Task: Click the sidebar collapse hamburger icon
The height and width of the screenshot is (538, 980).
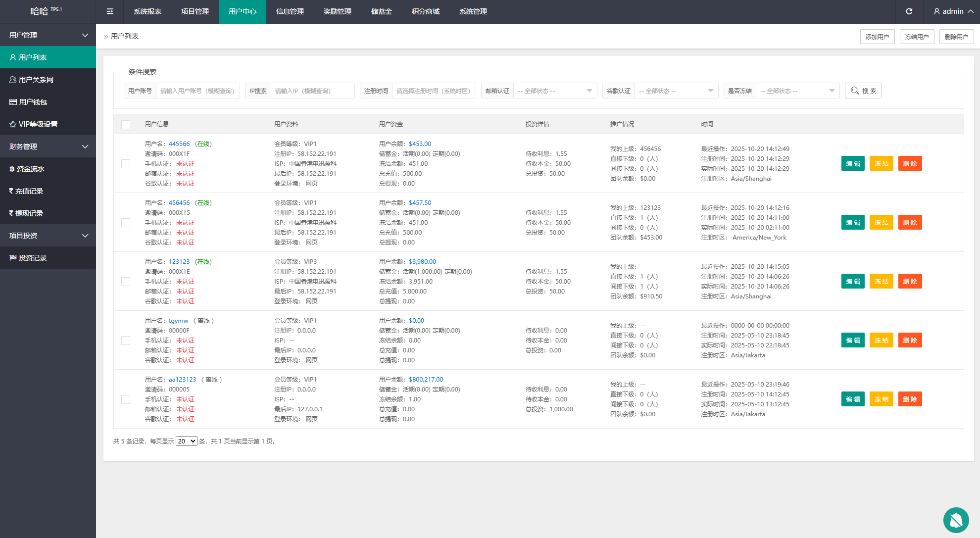Action: [x=110, y=11]
